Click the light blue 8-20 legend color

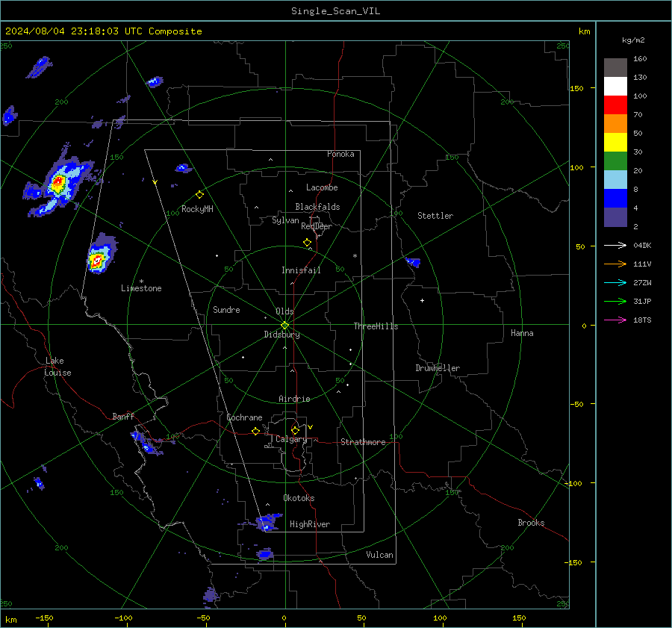pyautogui.click(x=615, y=180)
